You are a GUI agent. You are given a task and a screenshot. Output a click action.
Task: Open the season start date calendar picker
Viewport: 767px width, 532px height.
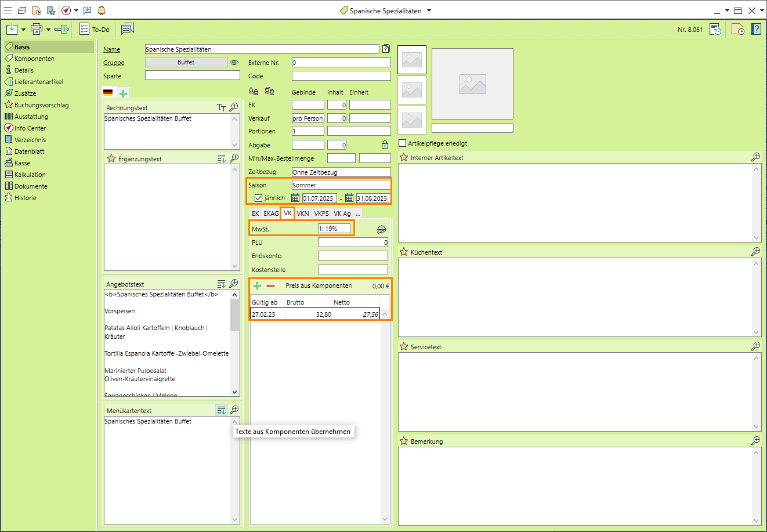point(295,198)
